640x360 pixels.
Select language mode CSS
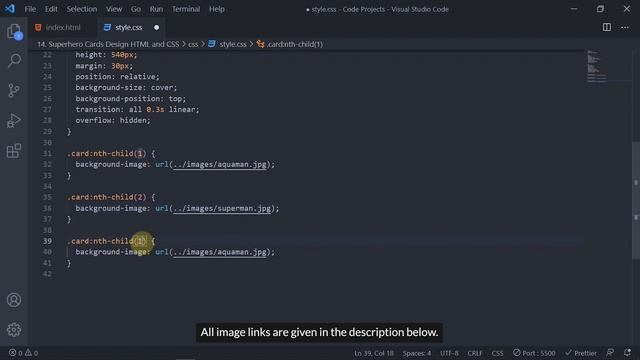click(x=497, y=353)
